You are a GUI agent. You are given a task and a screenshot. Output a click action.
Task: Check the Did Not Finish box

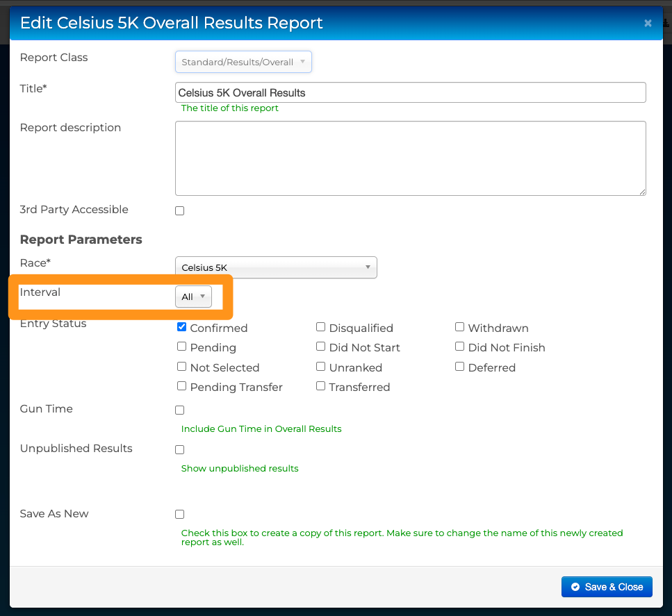(460, 347)
